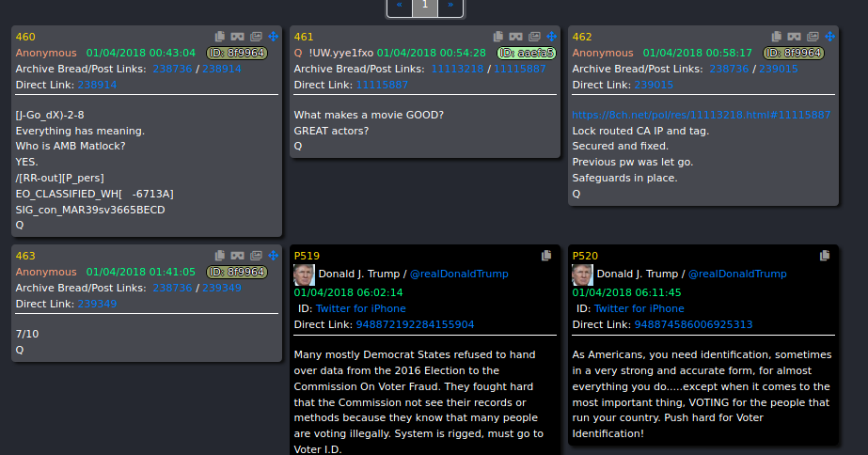Click the images icon on post 462
868x455 pixels.
813,37
